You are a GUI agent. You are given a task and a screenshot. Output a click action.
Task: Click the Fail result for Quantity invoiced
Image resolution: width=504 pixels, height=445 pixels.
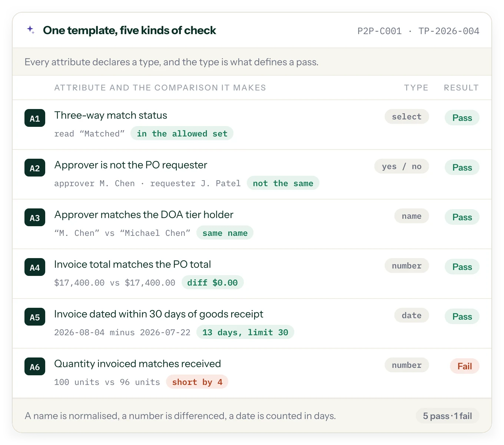tap(465, 366)
